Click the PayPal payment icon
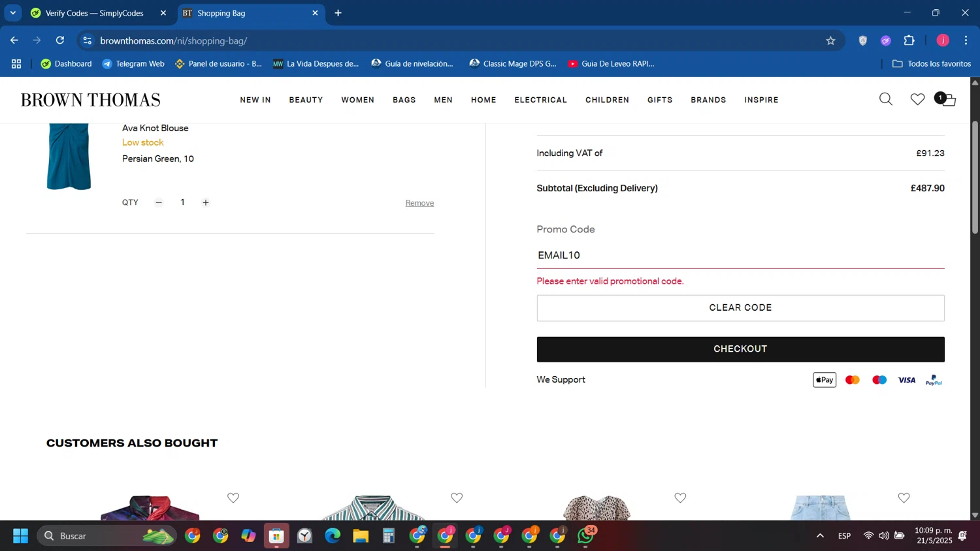The width and height of the screenshot is (980, 551). coord(934,380)
